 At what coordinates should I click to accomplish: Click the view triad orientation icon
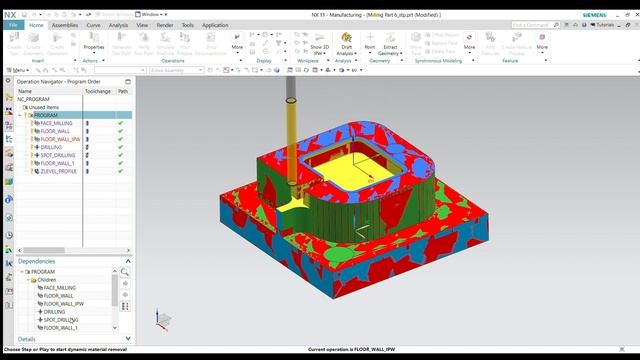pyautogui.click(x=163, y=320)
